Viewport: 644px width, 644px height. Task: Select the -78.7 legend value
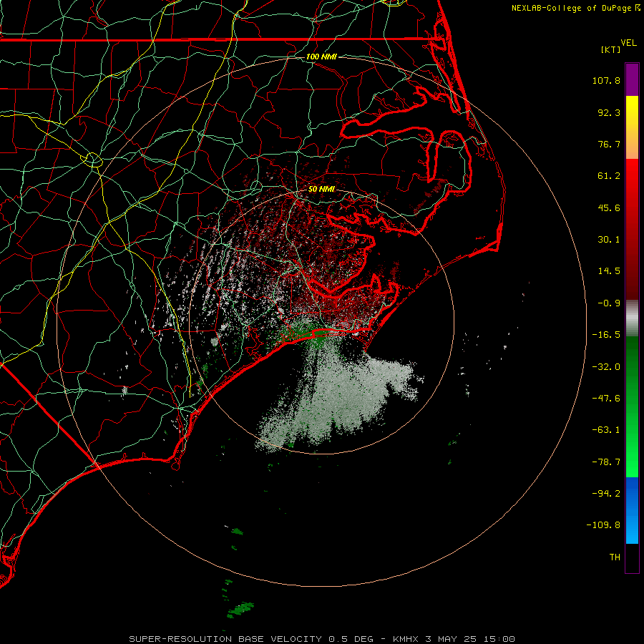[x=606, y=462]
